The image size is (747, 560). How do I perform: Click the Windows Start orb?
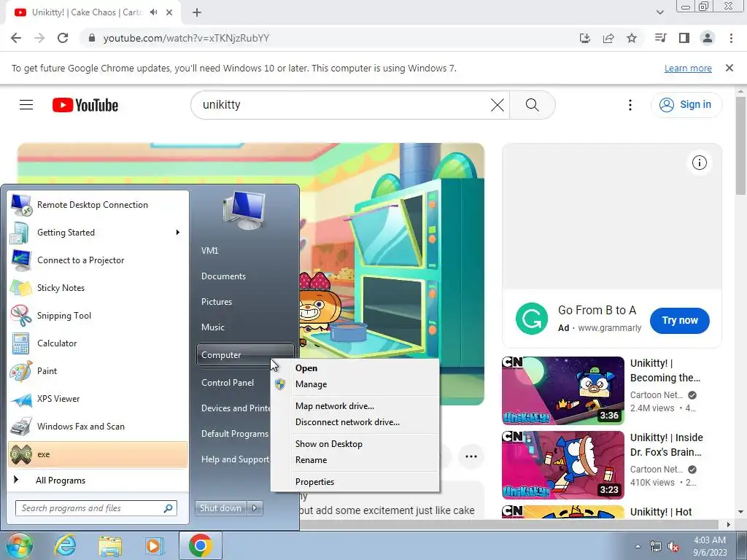click(x=20, y=545)
